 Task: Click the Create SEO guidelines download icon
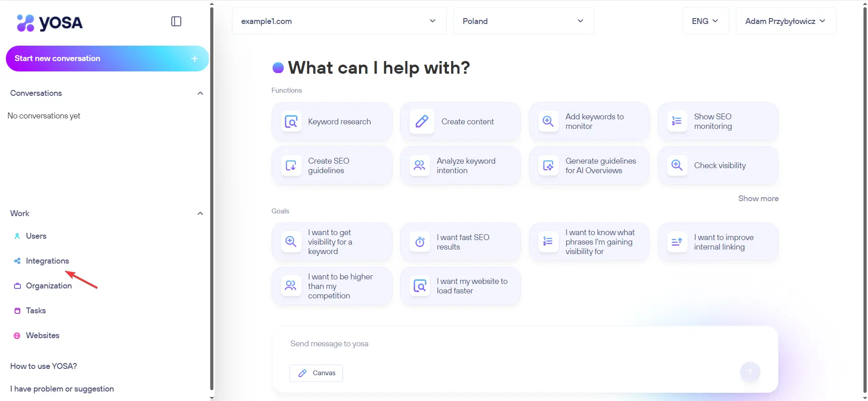[x=291, y=165]
